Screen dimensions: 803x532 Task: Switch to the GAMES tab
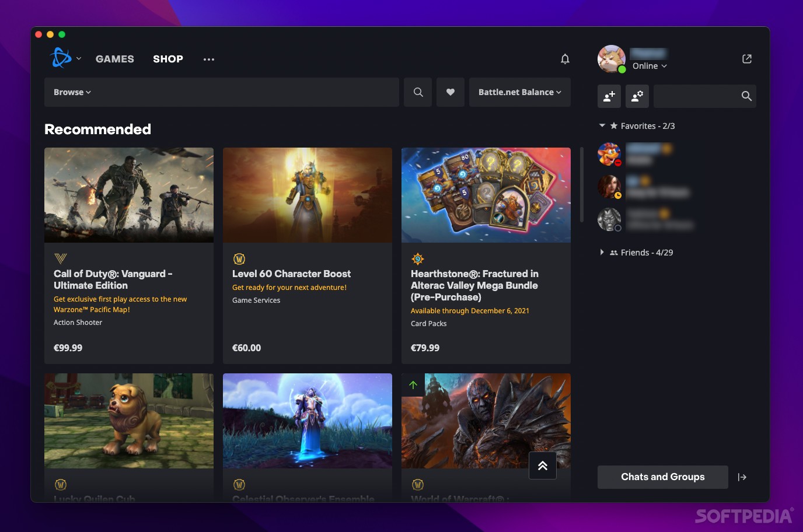click(114, 58)
